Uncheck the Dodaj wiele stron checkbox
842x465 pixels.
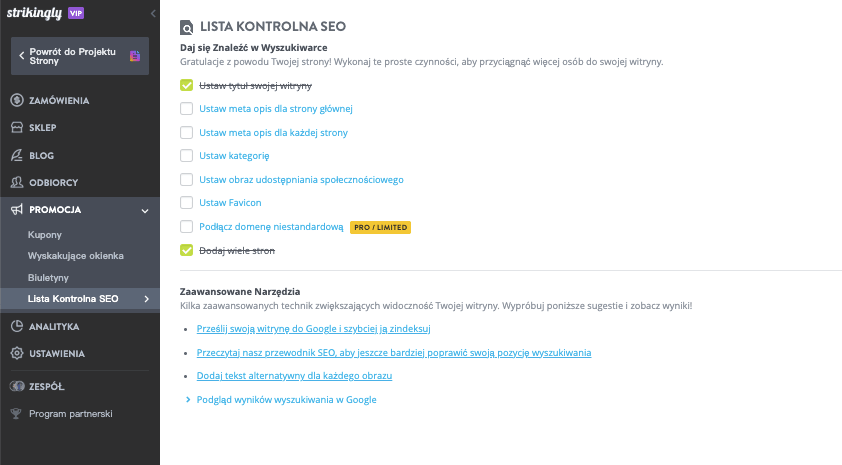pyautogui.click(x=186, y=250)
